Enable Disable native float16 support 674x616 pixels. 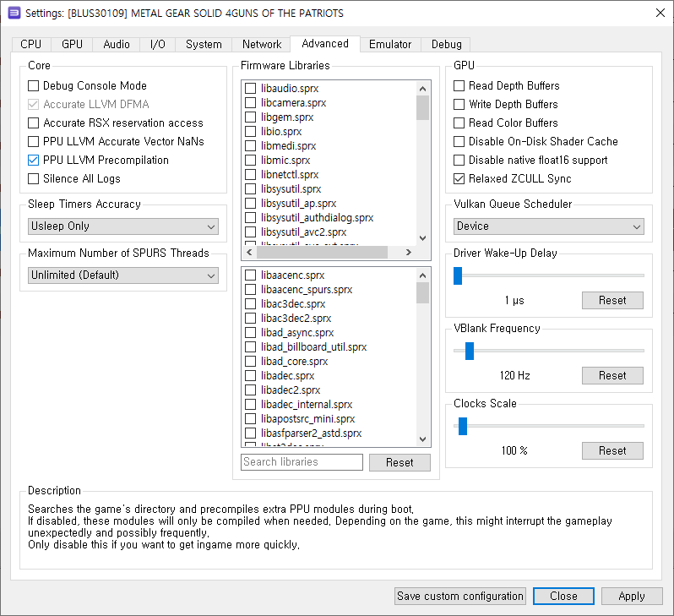pos(530,160)
